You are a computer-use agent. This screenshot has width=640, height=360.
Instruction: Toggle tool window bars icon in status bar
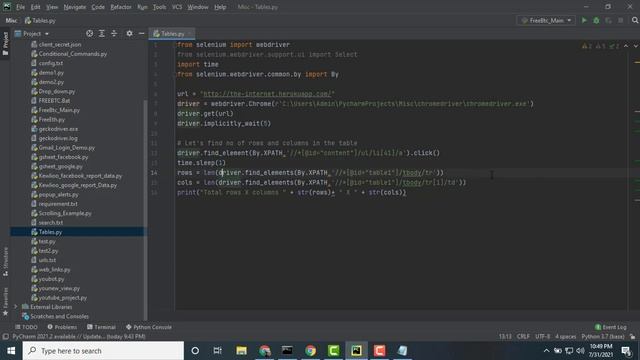coord(5,337)
